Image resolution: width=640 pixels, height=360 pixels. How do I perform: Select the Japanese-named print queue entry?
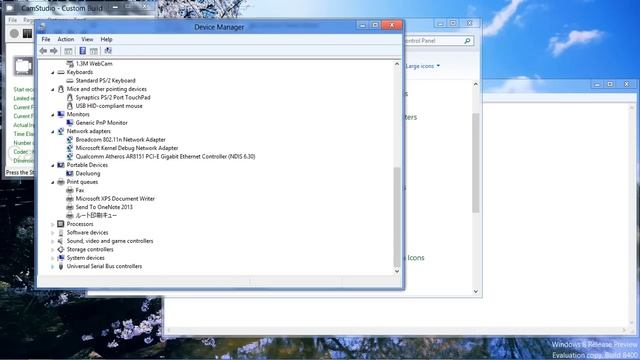pos(96,216)
